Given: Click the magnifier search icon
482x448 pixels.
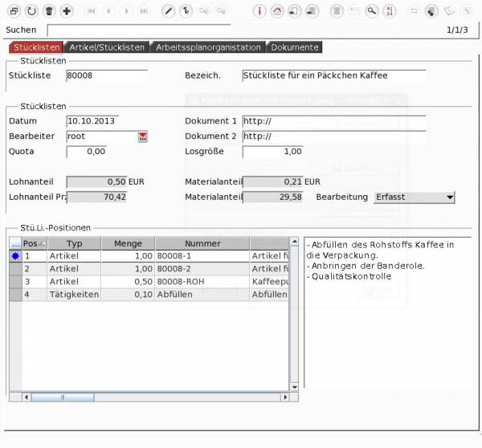Looking at the screenshot, I should (371, 11).
